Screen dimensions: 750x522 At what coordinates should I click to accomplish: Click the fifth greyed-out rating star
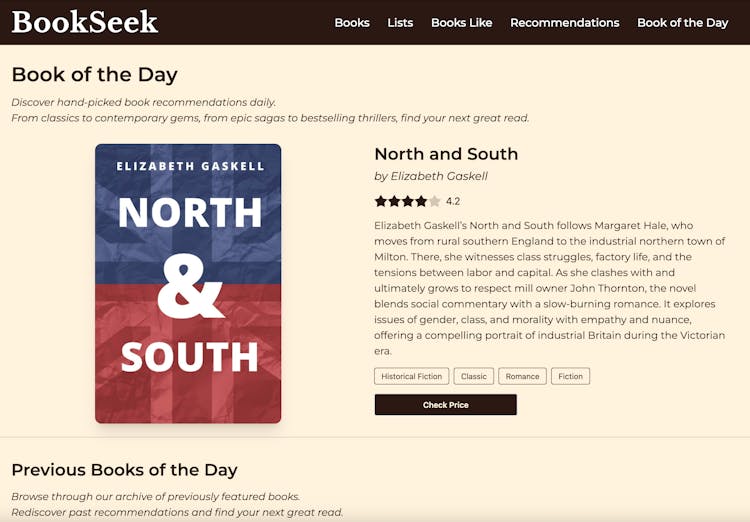coord(434,201)
